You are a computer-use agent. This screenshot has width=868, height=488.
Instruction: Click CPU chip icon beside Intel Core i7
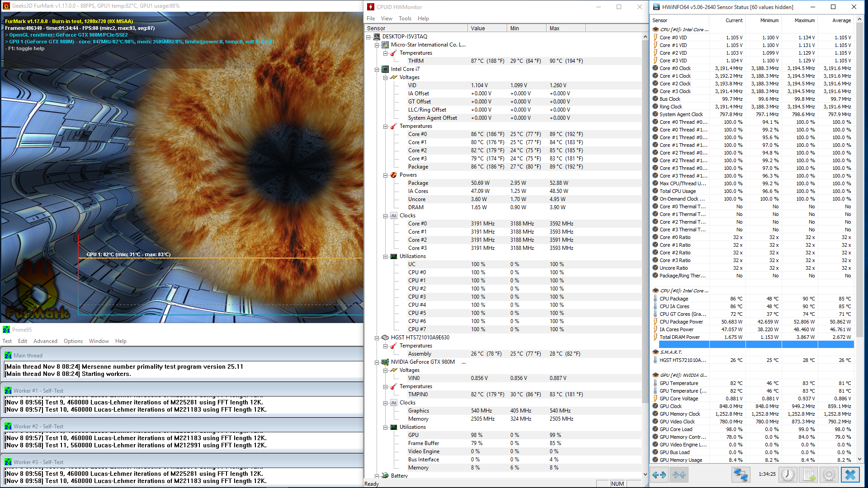385,69
